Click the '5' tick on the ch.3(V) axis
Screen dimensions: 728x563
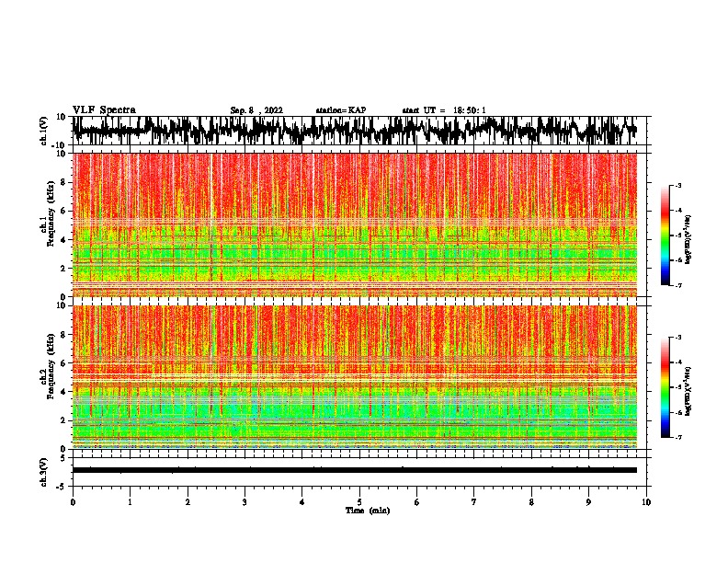[64, 458]
